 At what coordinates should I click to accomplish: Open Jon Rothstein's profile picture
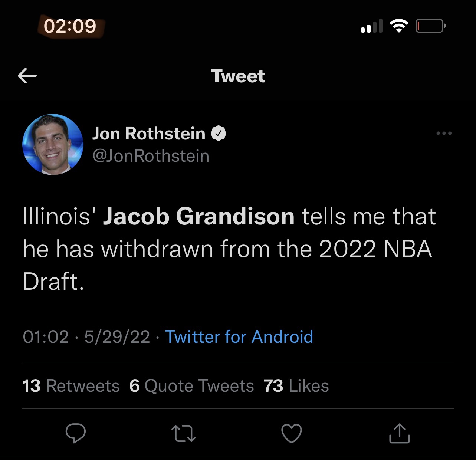click(53, 144)
